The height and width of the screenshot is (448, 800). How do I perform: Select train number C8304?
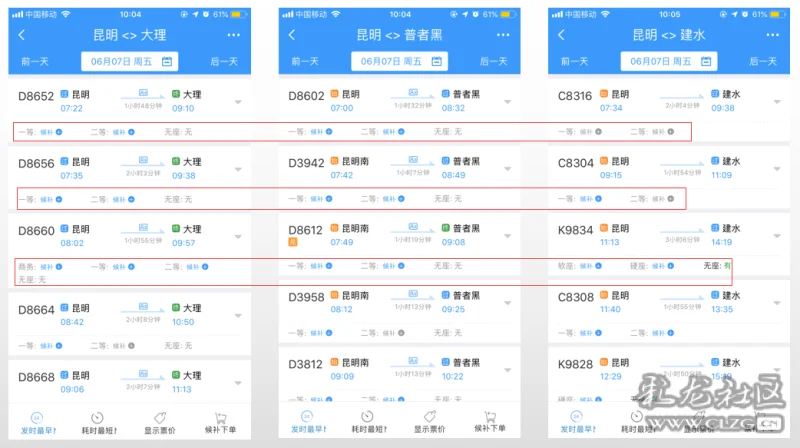click(576, 163)
